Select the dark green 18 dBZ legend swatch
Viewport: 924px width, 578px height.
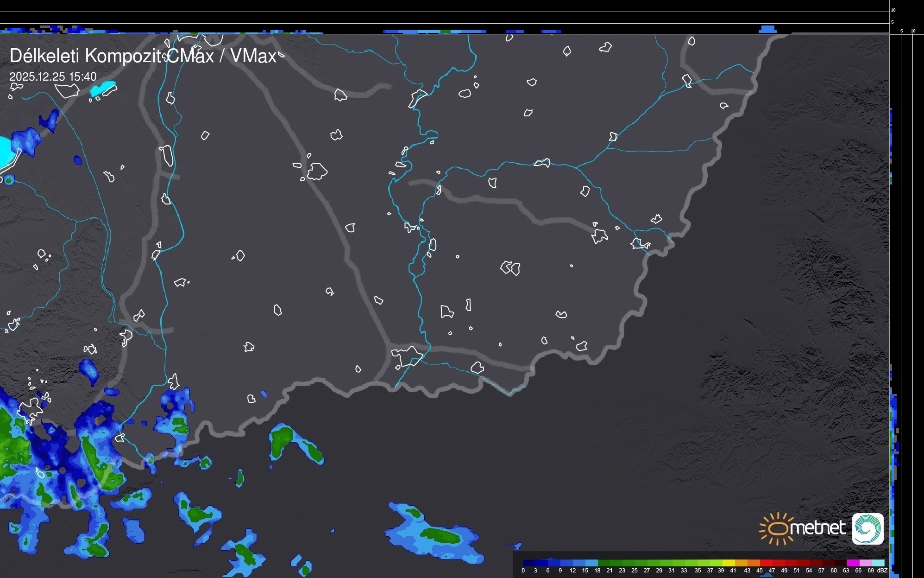(x=603, y=563)
